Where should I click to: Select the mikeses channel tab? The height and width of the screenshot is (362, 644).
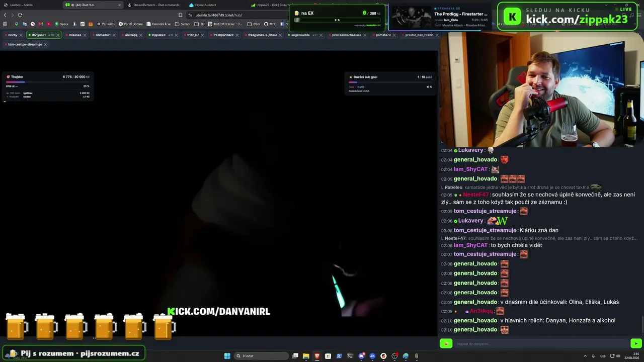[x=75, y=35]
